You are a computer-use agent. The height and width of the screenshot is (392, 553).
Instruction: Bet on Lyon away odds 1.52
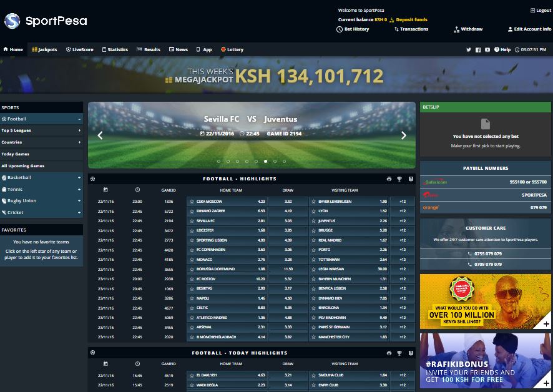tap(349, 211)
